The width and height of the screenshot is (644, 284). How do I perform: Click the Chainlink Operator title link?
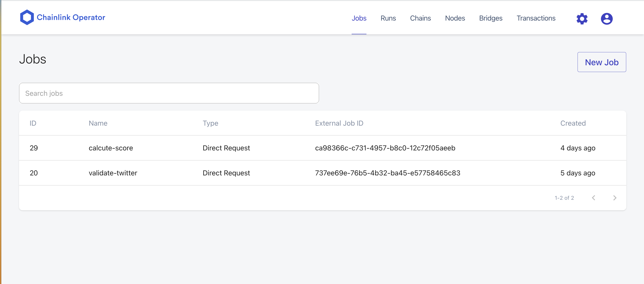pyautogui.click(x=71, y=17)
